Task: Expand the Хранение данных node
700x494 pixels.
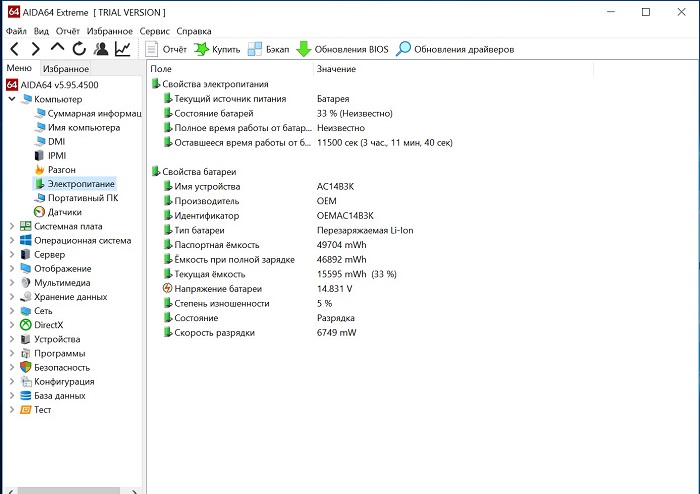Action: (x=12, y=297)
